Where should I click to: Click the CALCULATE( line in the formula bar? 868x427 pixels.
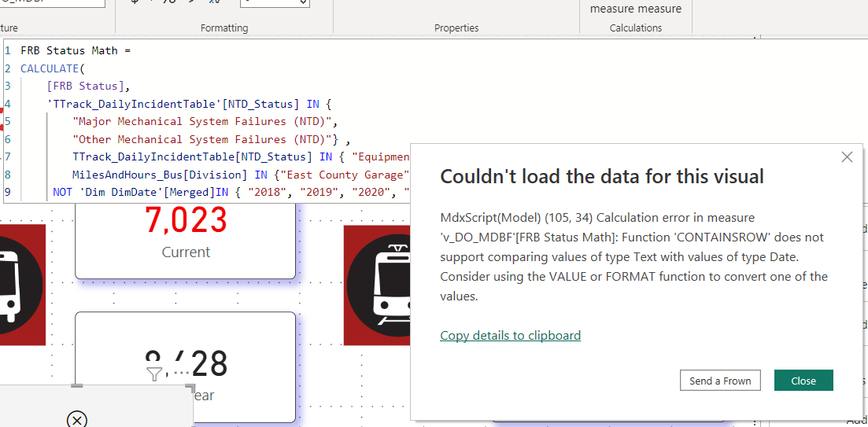pyautogui.click(x=51, y=68)
